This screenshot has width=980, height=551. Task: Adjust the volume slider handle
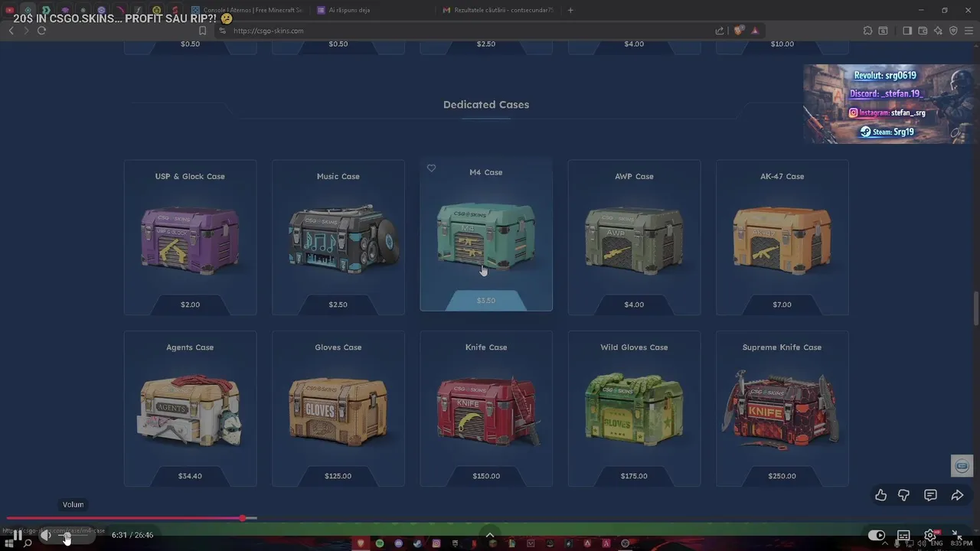pos(67,535)
